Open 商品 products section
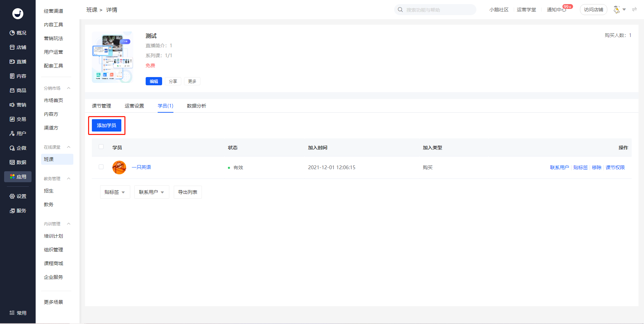644x324 pixels. pos(18,90)
